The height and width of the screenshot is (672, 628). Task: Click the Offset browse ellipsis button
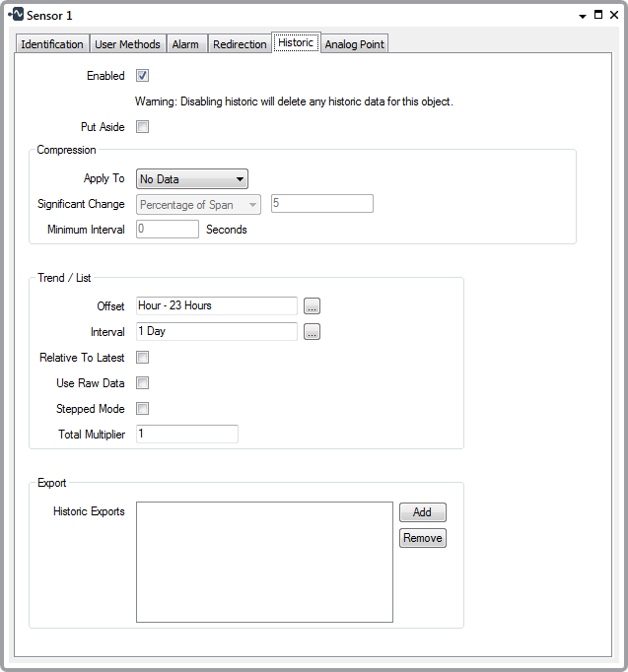(x=312, y=305)
